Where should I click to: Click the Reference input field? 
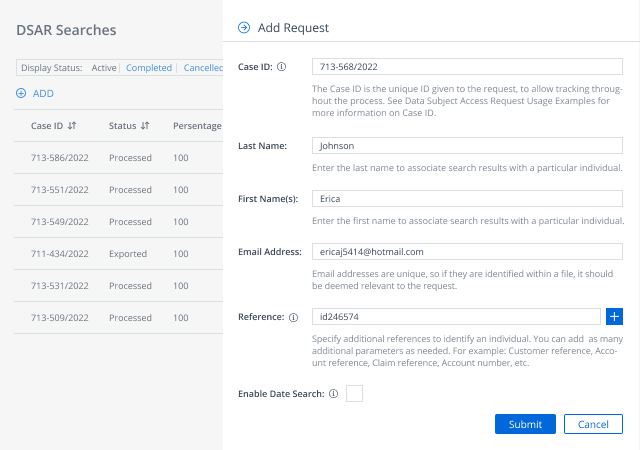[x=456, y=317]
